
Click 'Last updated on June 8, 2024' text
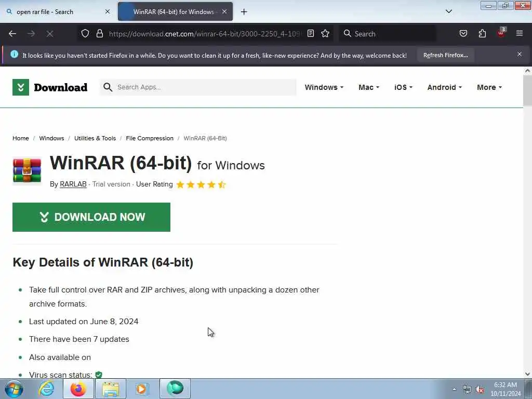coord(84,321)
